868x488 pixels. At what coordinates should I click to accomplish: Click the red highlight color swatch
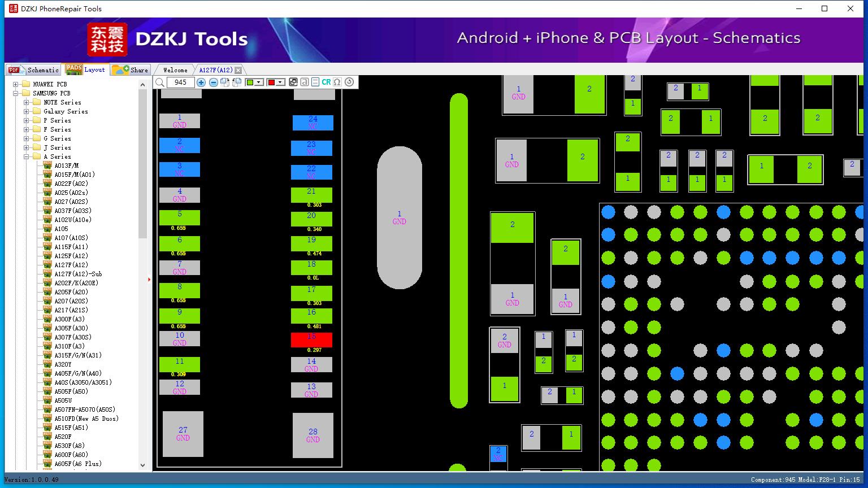[271, 82]
